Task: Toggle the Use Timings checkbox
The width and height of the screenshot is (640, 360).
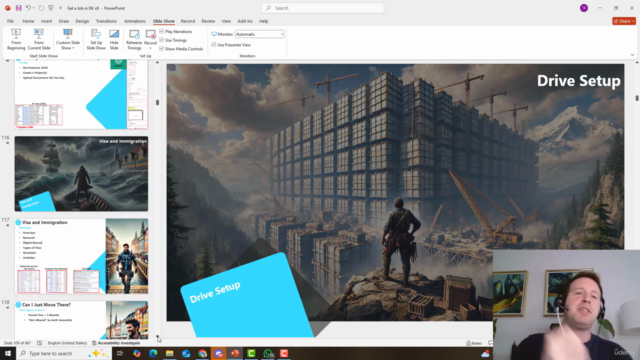Action: [x=162, y=40]
